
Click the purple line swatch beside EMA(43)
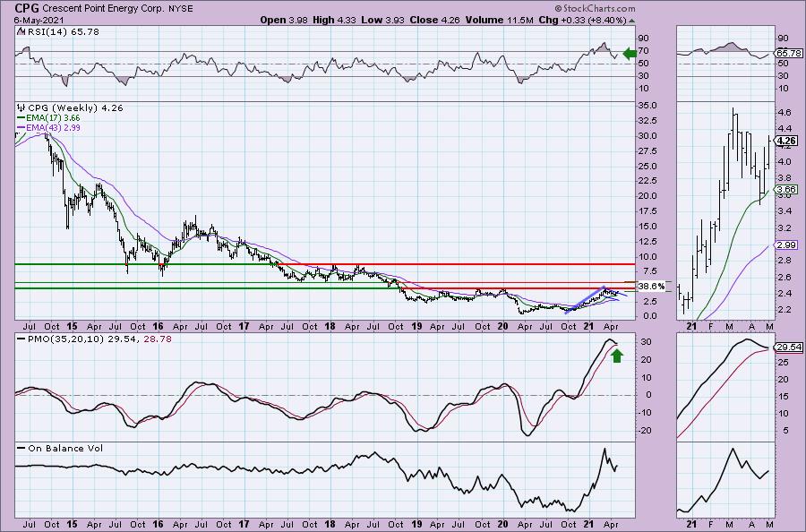pos(21,128)
